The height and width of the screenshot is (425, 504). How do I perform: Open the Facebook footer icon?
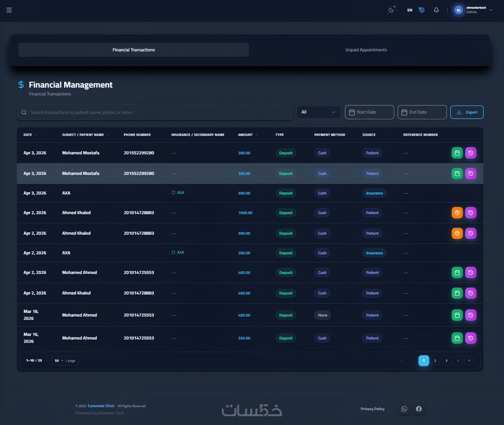pyautogui.click(x=419, y=409)
